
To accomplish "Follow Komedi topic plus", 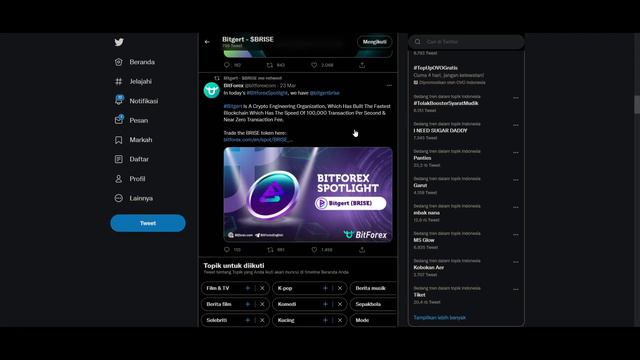I will coord(325,304).
